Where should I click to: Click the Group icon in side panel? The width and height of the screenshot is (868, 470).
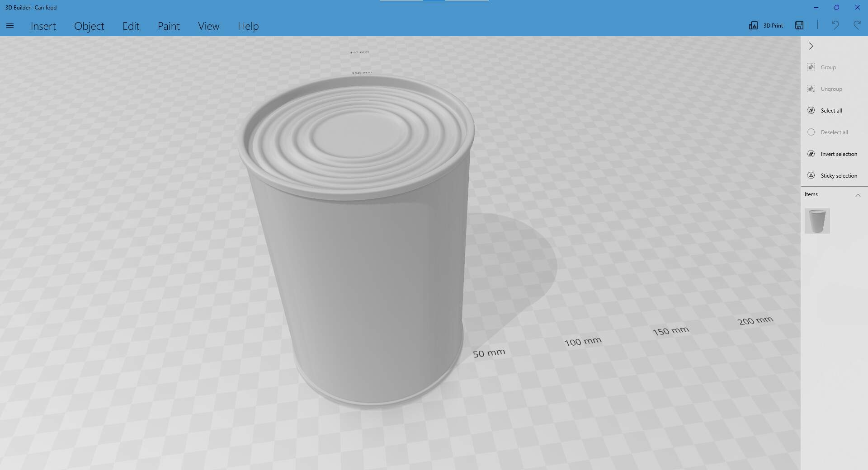point(811,67)
